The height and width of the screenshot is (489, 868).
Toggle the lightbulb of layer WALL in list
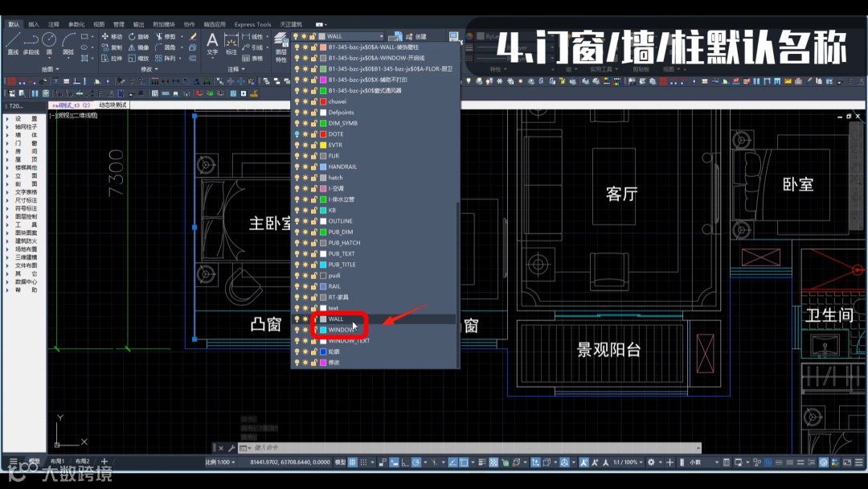click(297, 319)
